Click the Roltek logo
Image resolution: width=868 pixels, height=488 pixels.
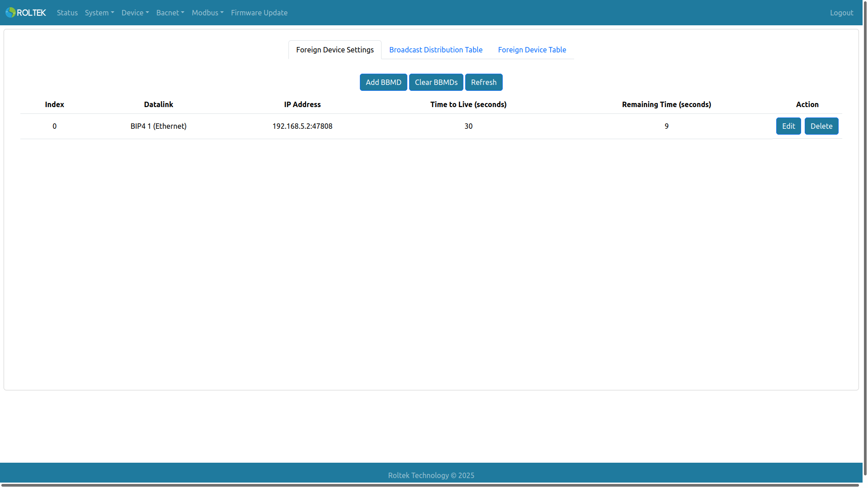[26, 13]
